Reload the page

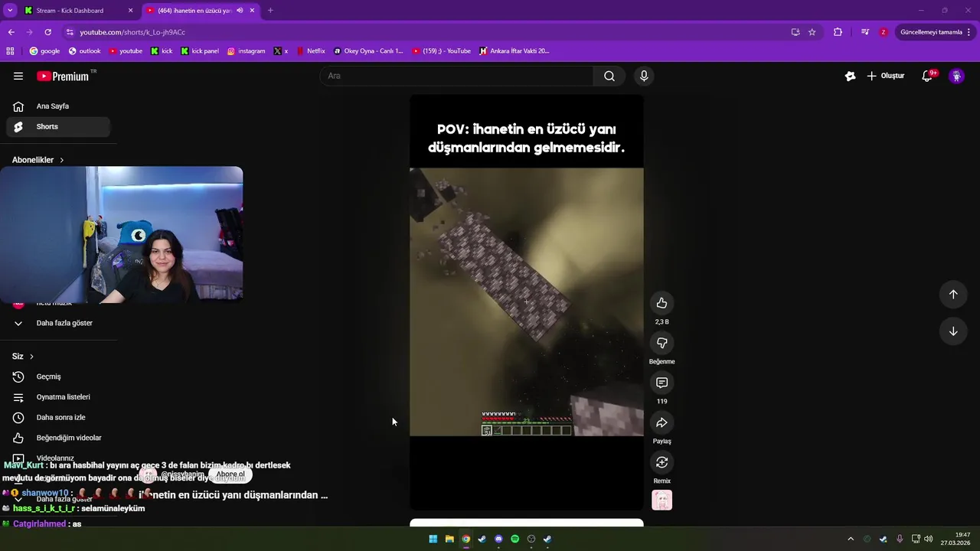[47, 32]
